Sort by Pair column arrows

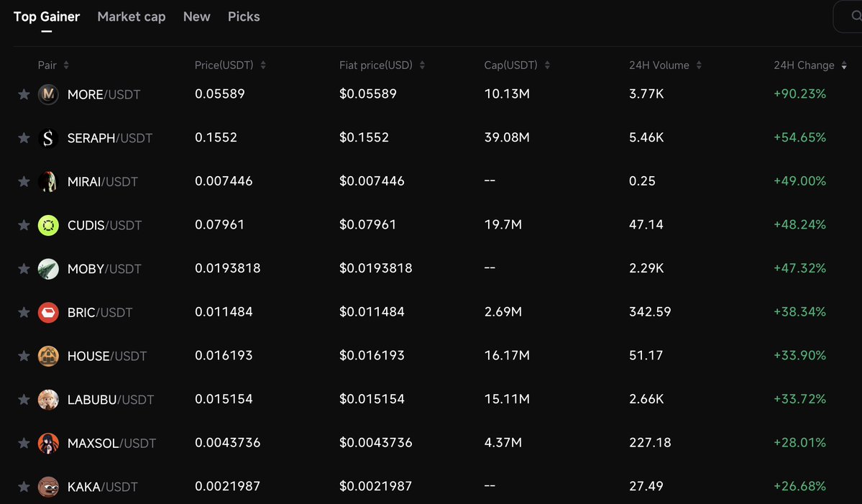click(66, 65)
